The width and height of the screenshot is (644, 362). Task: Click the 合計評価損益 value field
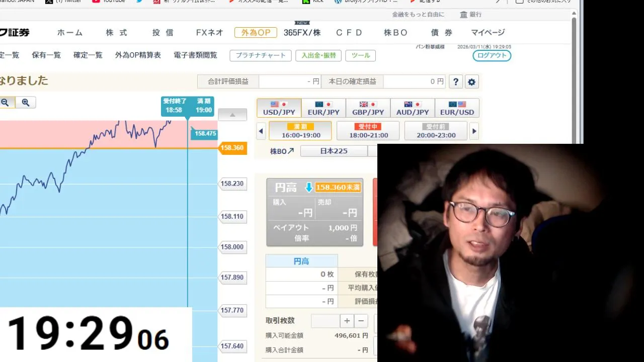(x=290, y=81)
